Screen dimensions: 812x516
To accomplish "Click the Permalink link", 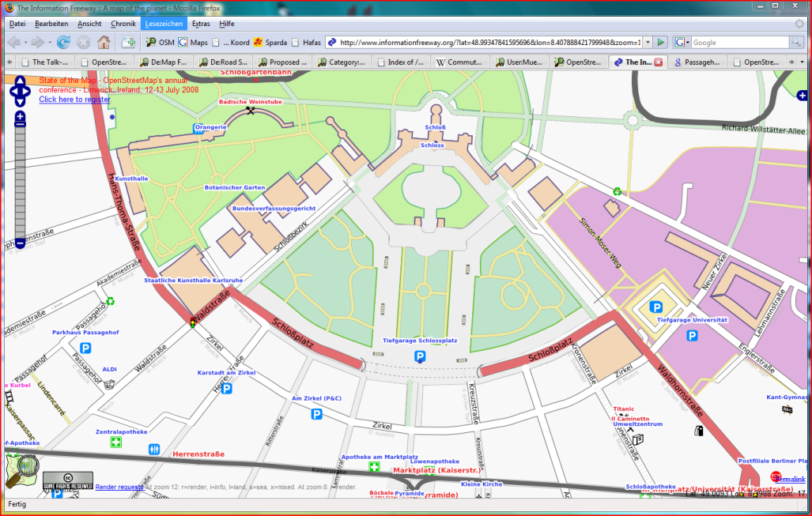I will coord(790,479).
